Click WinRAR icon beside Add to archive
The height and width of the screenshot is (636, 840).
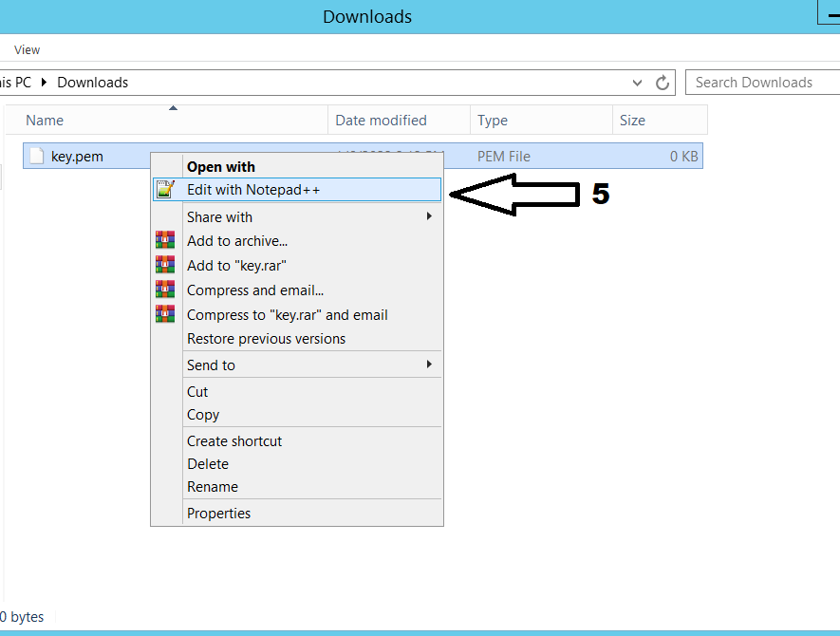tap(165, 241)
